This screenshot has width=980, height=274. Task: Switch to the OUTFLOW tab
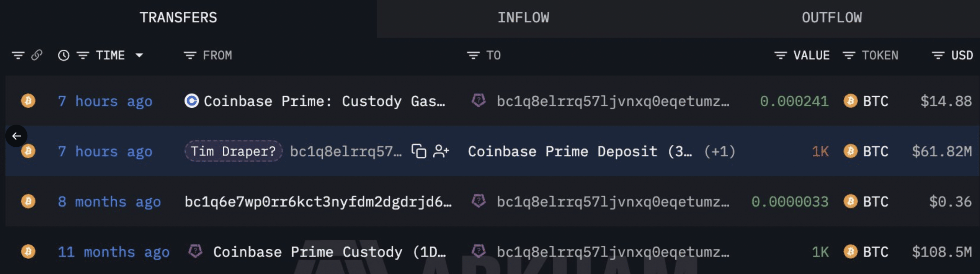[832, 18]
